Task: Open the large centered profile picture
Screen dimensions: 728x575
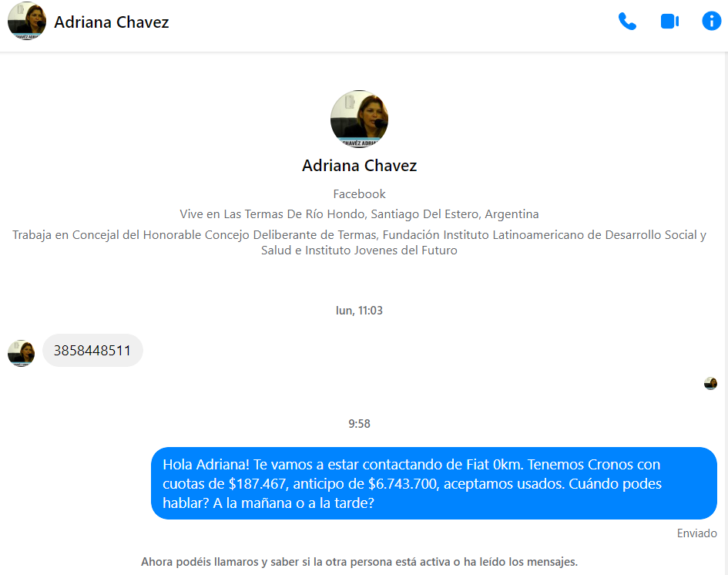Action: tap(359, 119)
